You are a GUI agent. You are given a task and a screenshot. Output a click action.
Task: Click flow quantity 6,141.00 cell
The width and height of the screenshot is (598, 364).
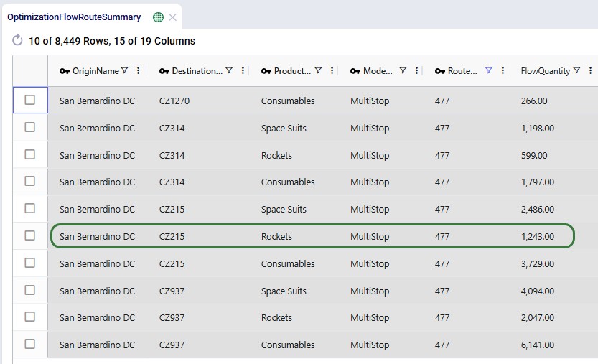(x=538, y=345)
